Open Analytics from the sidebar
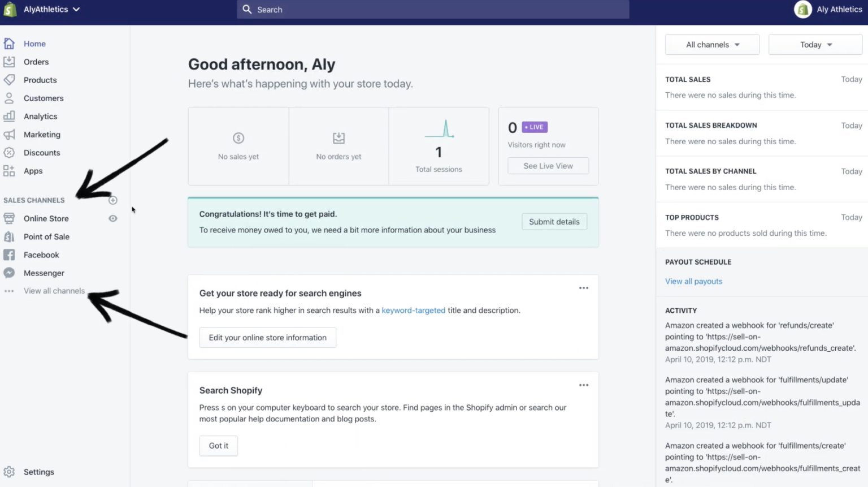This screenshot has width=868, height=487. click(x=9, y=116)
